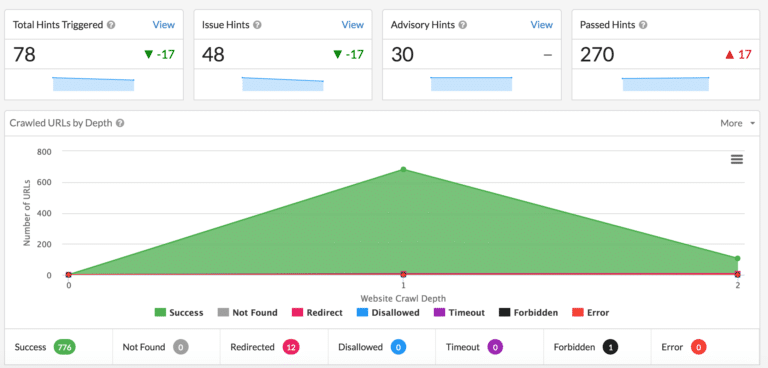Click Passed Hints trend sparkline

click(x=665, y=84)
